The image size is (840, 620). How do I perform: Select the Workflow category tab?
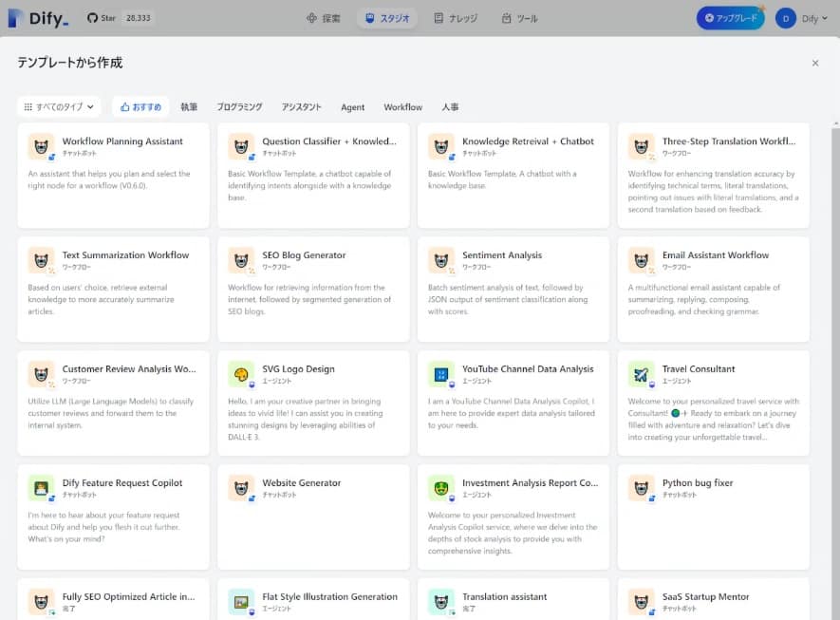[x=402, y=107]
